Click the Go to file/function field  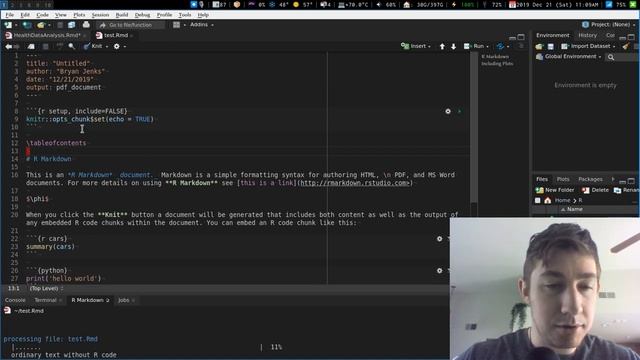(131, 25)
